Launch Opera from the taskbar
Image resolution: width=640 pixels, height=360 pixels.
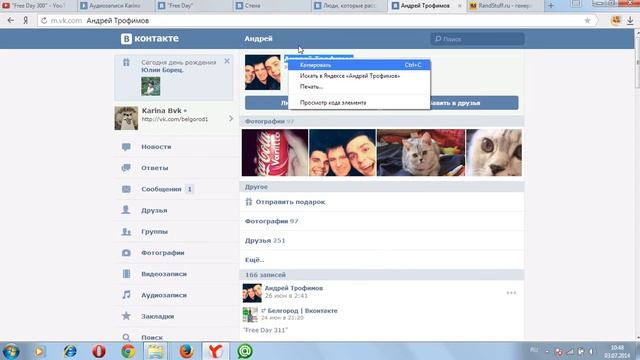pos(98,351)
